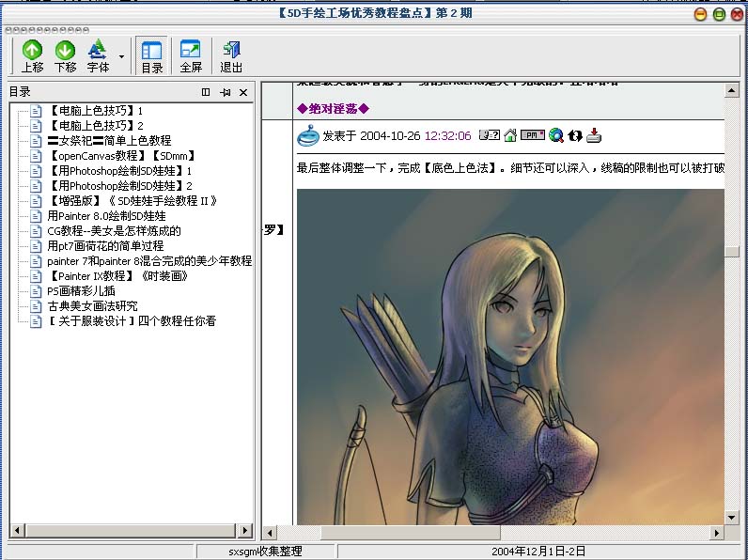Open 用Painter 8.0绘制SD娃娃 tutorial
748x560 pixels.
106,215
